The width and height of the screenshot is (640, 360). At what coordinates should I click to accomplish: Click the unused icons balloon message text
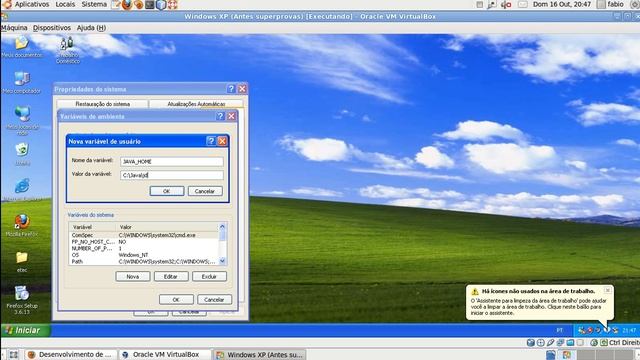(x=538, y=307)
